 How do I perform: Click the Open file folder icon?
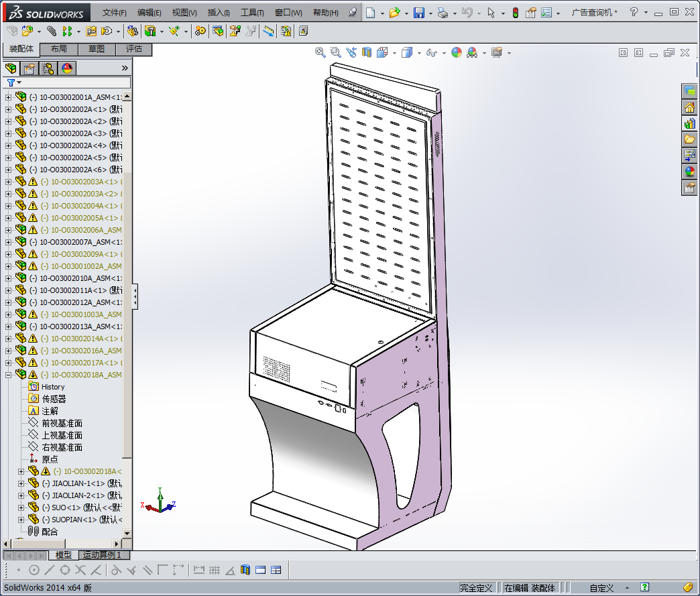click(394, 13)
